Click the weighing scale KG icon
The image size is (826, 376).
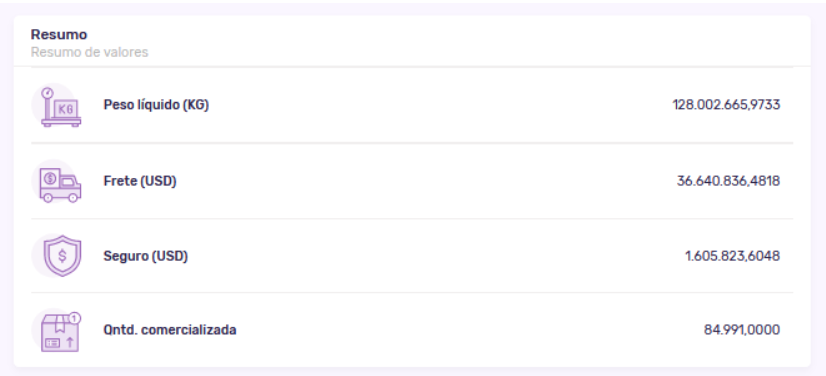click(61, 107)
